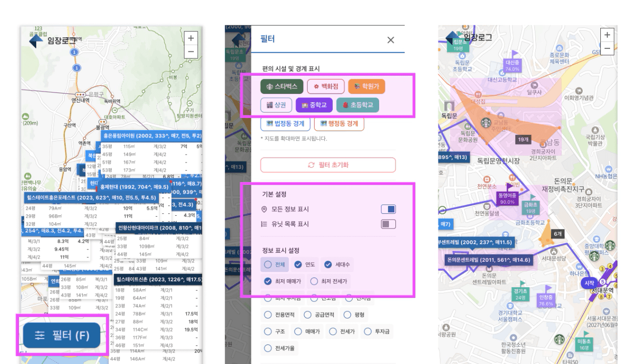
Task: Select the 동명여중 90.0% school flag
Action: (x=507, y=198)
